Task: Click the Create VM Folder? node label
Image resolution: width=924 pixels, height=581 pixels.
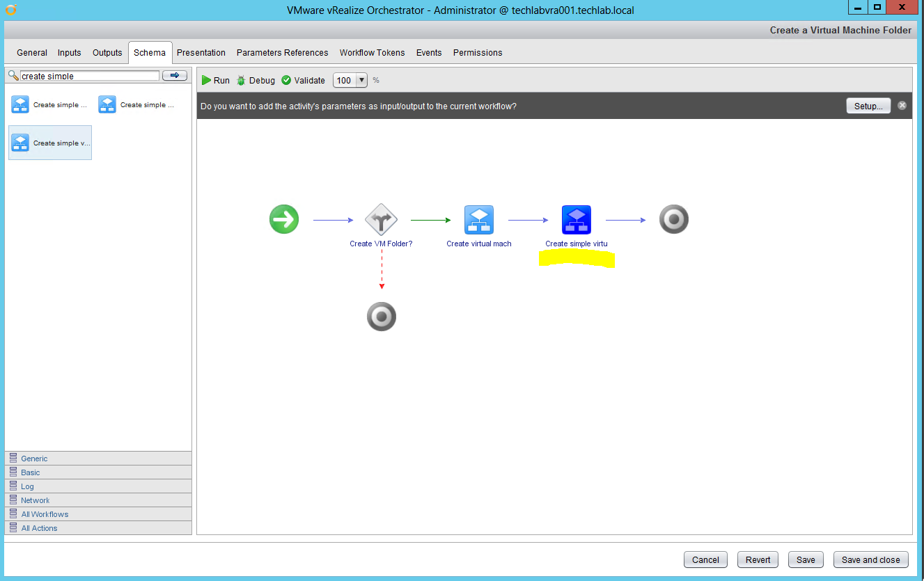Action: click(x=381, y=244)
